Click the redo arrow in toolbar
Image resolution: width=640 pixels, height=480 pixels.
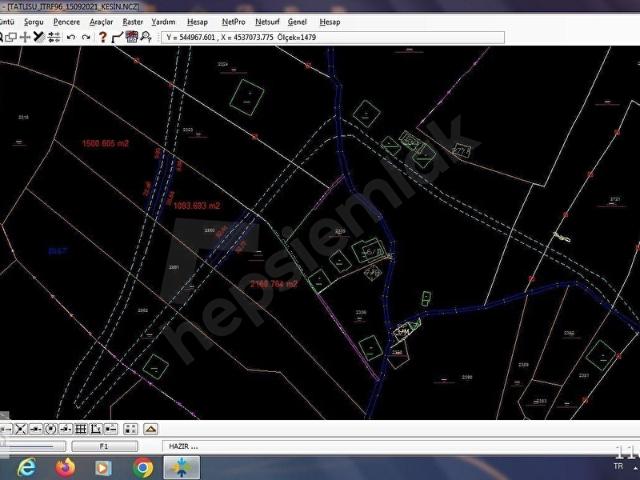point(86,38)
